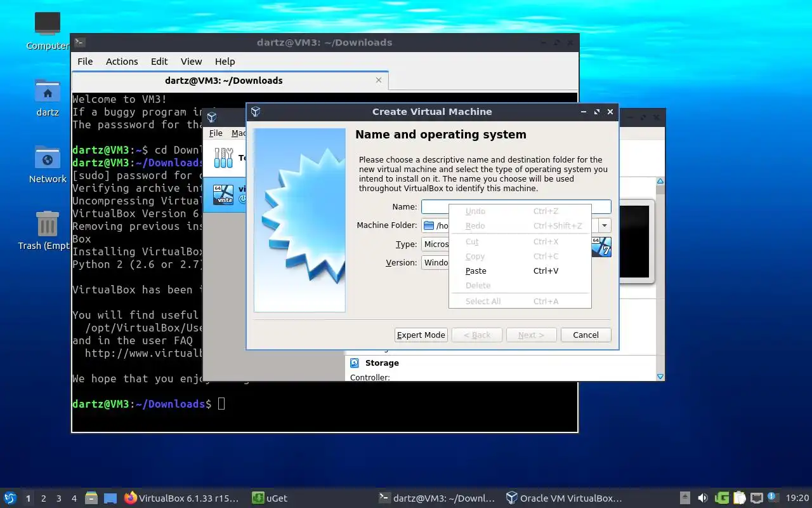Screen dimensions: 812x508
Task: Open the terminal View menu
Action: [191, 62]
